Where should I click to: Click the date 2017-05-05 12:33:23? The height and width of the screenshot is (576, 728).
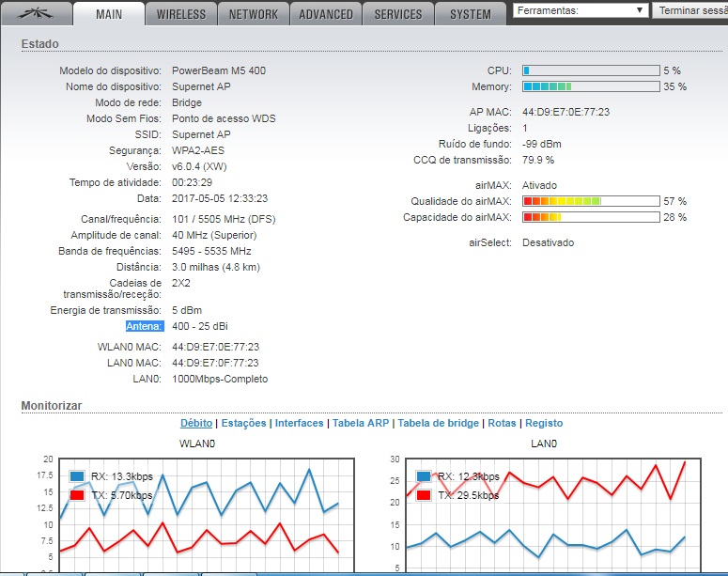pyautogui.click(x=220, y=198)
